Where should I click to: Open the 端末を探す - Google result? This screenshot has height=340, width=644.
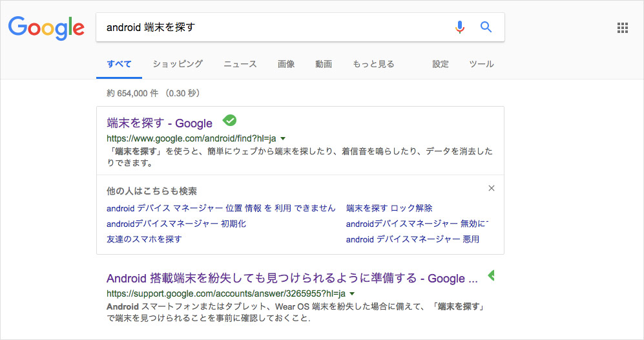pos(160,123)
